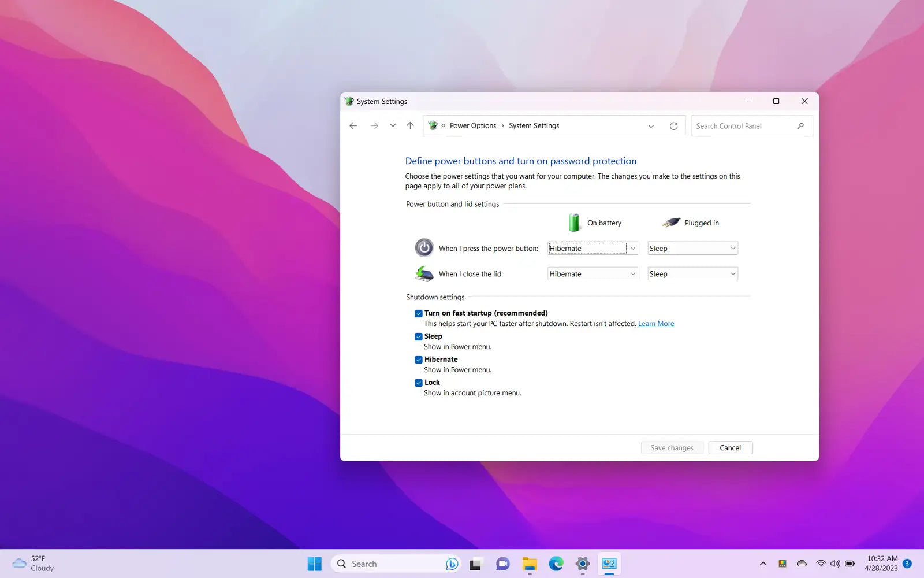Click the taskbar Search box
The width and height of the screenshot is (924, 578).
pyautogui.click(x=395, y=564)
